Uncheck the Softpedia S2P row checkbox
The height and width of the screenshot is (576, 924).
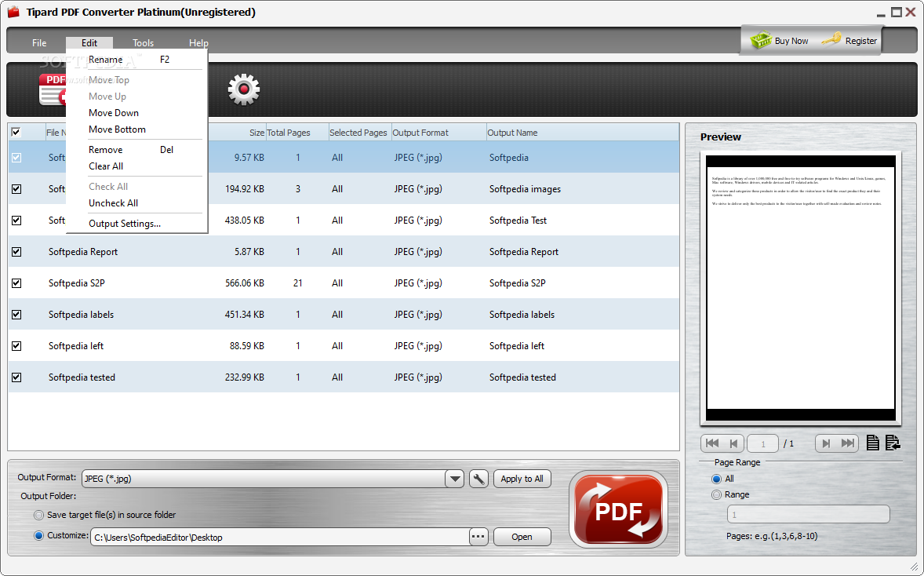coord(16,283)
